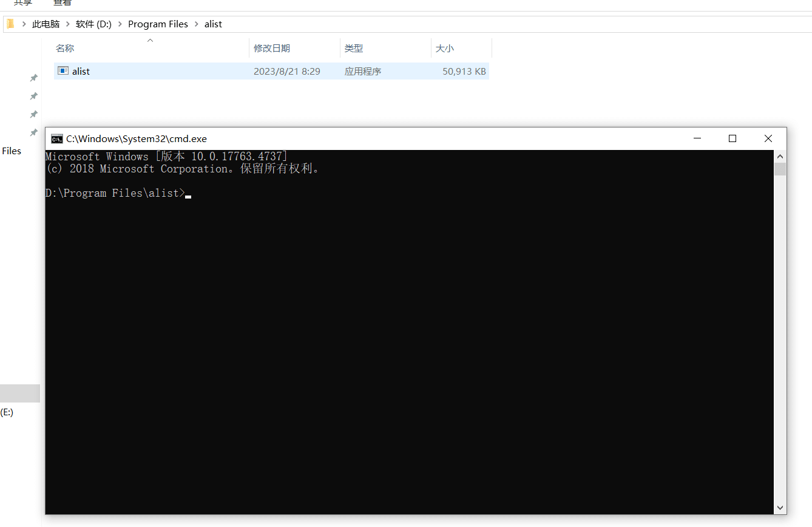Expand the chevron after 软件 (D:)
The image size is (812, 527).
(x=120, y=24)
